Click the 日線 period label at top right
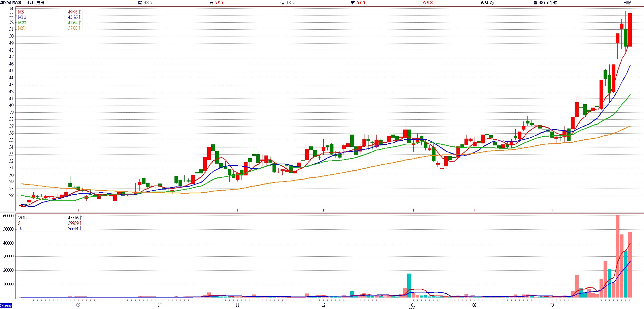The image size is (644, 309). point(627,3)
